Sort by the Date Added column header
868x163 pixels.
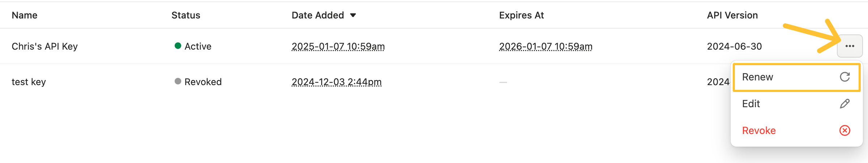pos(318,15)
